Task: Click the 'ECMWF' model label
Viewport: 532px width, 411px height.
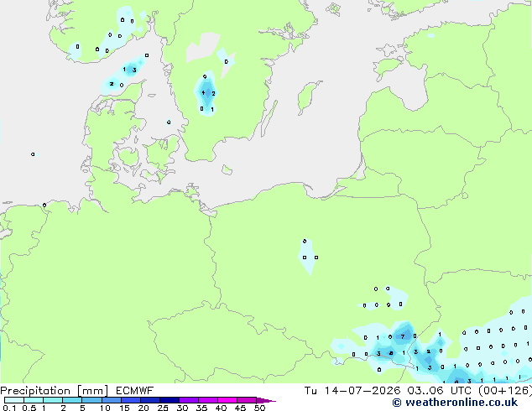Action: 135,391
